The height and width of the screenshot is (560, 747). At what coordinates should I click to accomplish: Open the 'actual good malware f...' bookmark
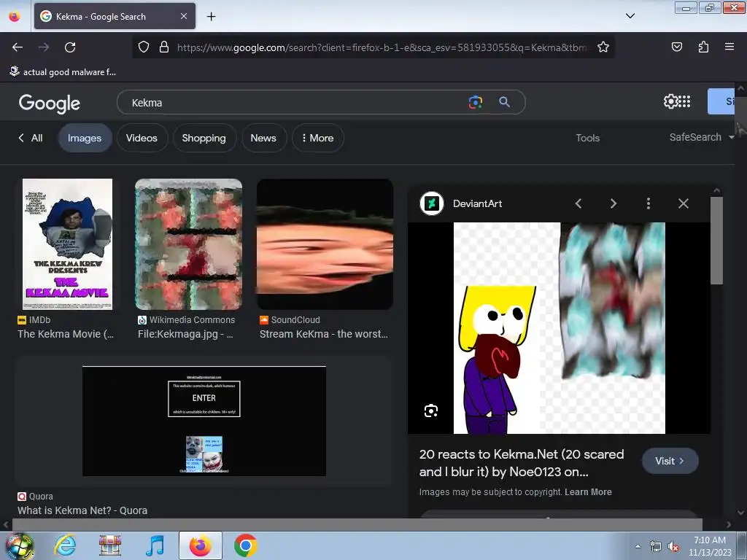(x=63, y=72)
